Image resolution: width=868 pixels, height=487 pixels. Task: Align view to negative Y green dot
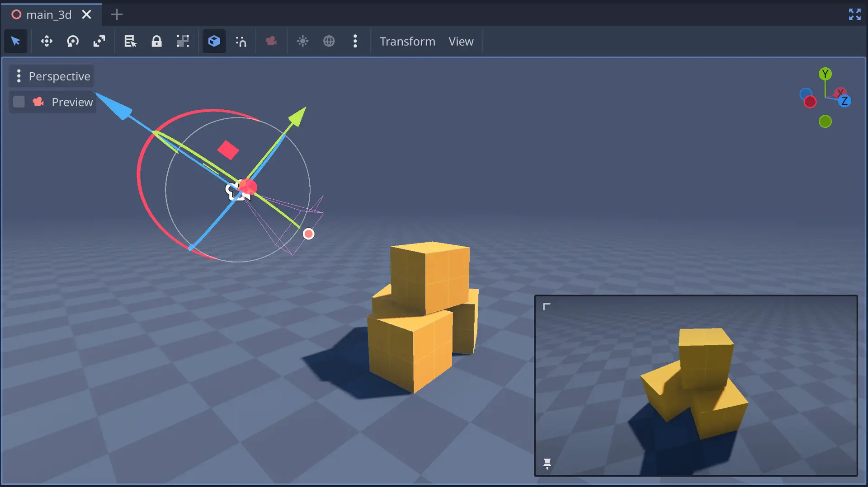click(x=825, y=121)
